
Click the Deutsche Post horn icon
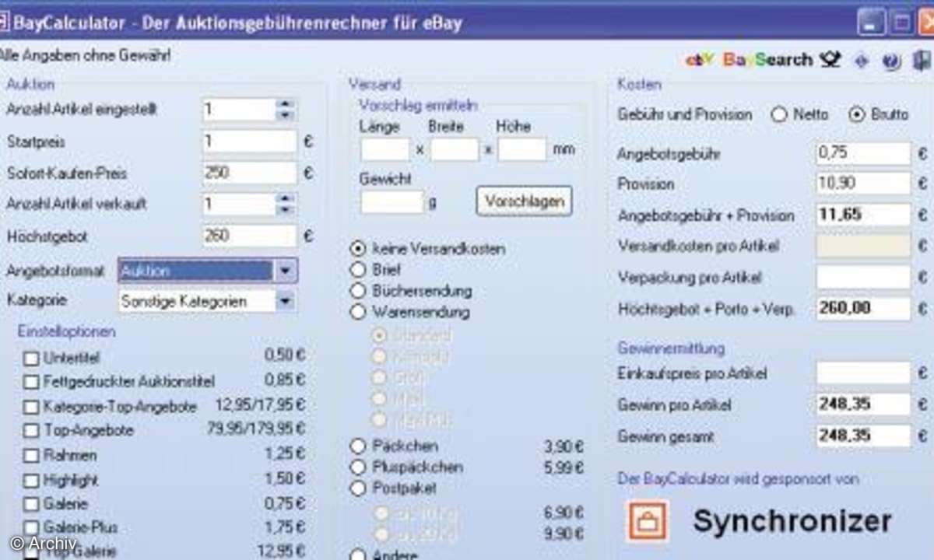tap(831, 60)
